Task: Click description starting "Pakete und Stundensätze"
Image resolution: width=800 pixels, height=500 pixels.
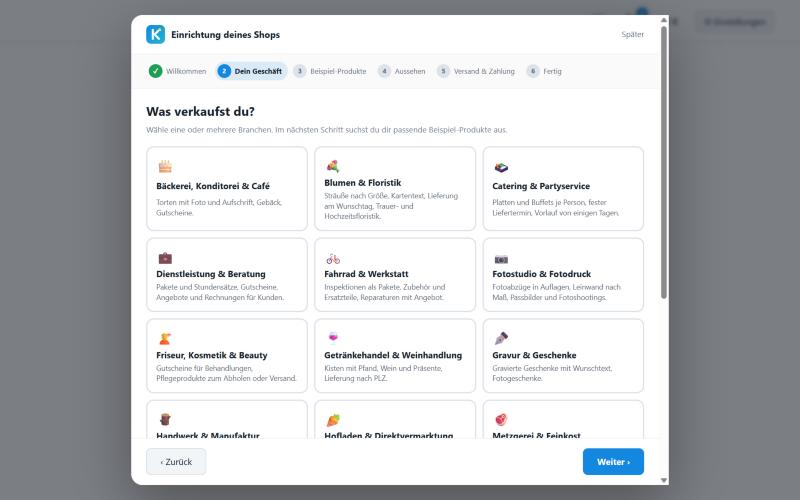Action: tap(220, 292)
